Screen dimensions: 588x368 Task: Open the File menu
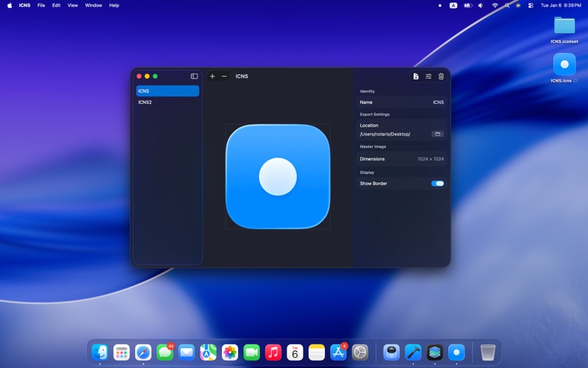pos(41,5)
